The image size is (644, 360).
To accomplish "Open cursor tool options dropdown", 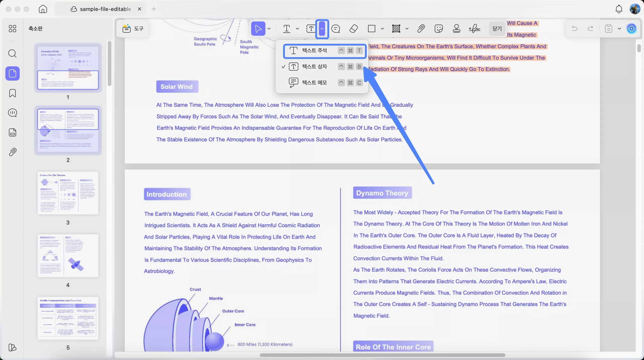I will 269,29.
